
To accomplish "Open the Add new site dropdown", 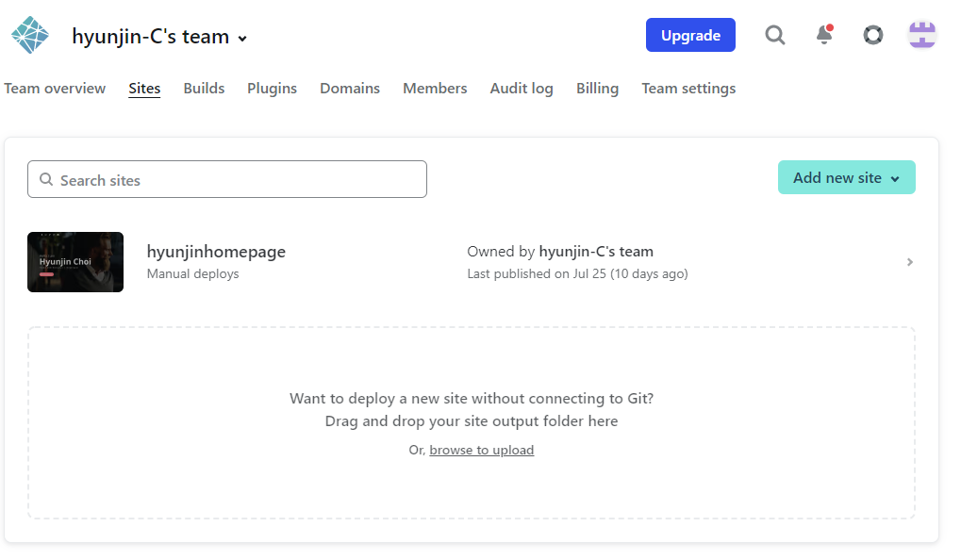I will (x=846, y=177).
